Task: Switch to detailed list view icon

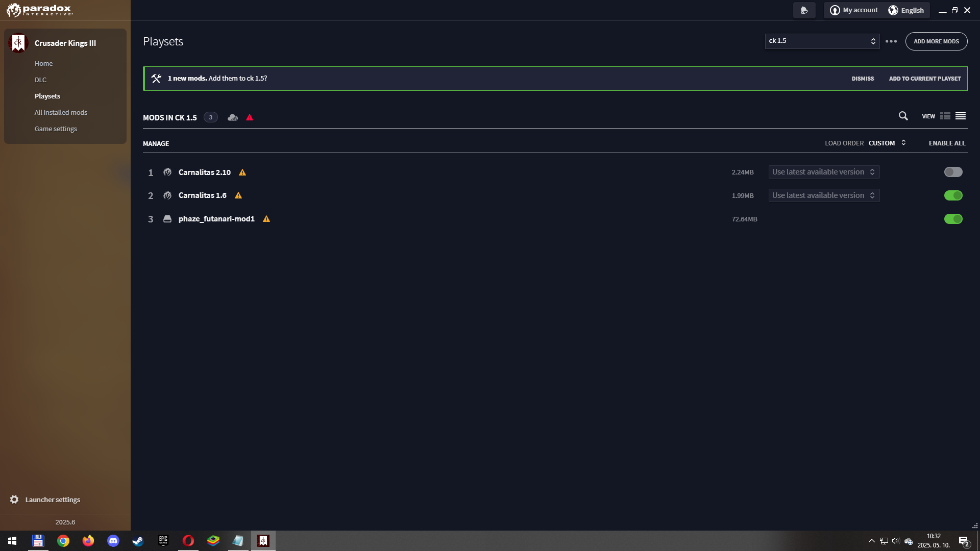Action: tap(945, 116)
